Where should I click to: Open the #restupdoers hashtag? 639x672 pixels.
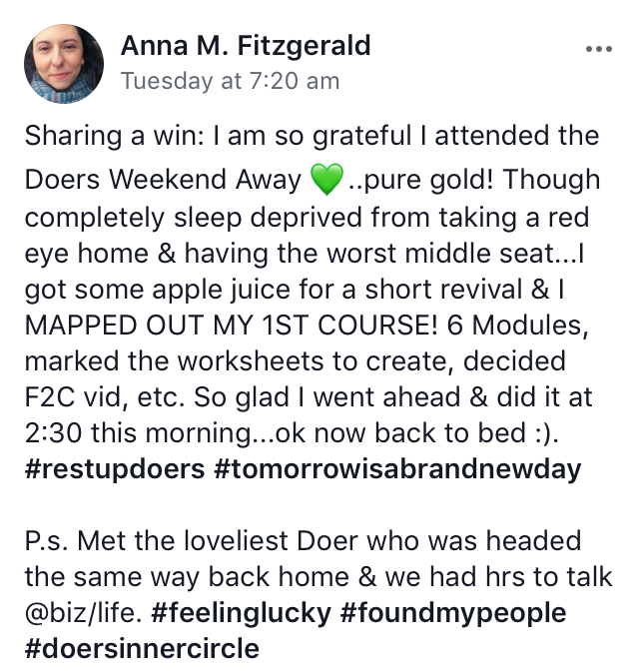pyautogui.click(x=111, y=468)
